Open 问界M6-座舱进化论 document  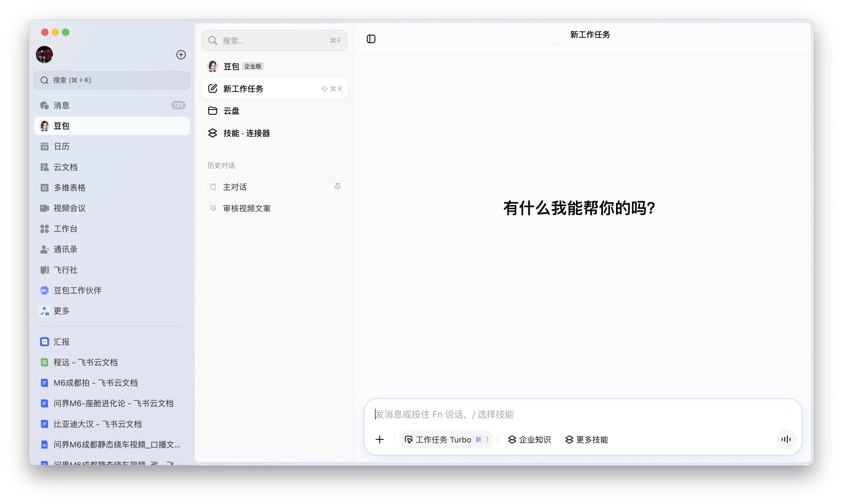coord(112,404)
